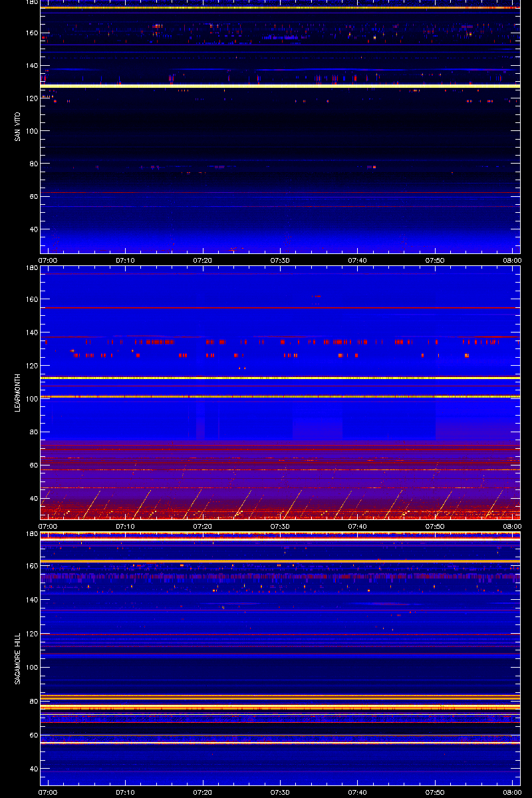Click 07:20 time label under Learmonth panel
The height and width of the screenshot is (798, 532).
click(203, 526)
